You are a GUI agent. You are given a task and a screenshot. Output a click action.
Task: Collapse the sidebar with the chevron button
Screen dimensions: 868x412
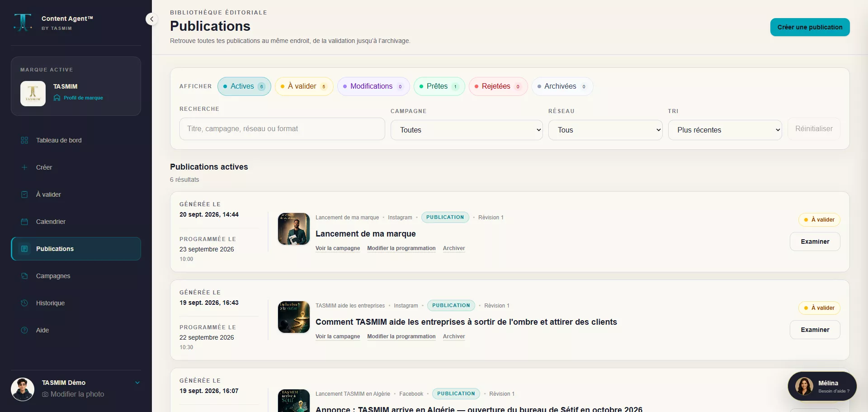click(152, 19)
